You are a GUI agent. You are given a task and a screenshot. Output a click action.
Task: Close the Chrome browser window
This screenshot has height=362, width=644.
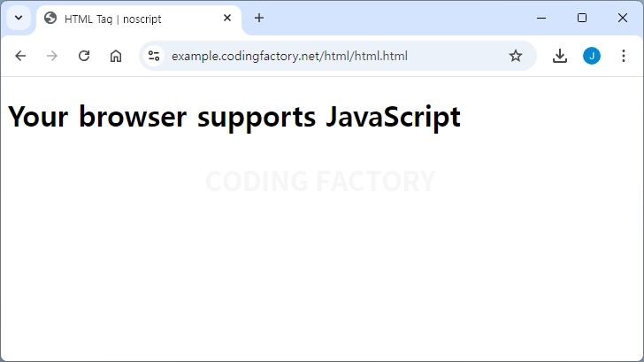623,18
